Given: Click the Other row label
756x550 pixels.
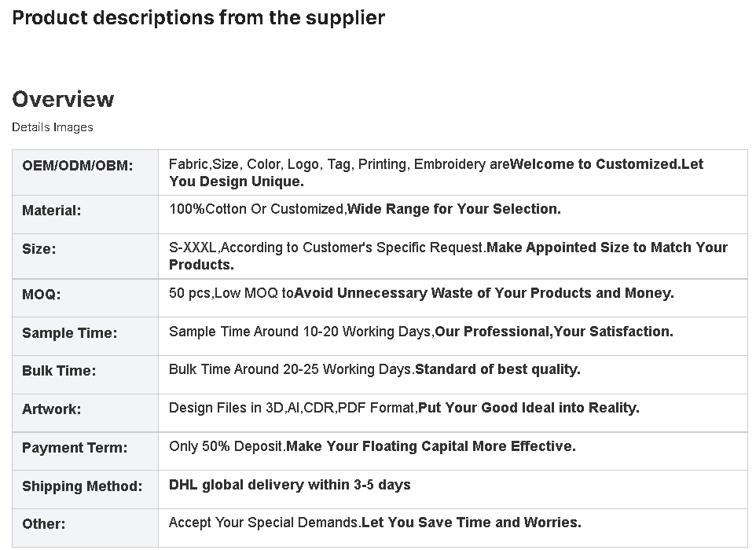Looking at the screenshot, I should (x=43, y=524).
